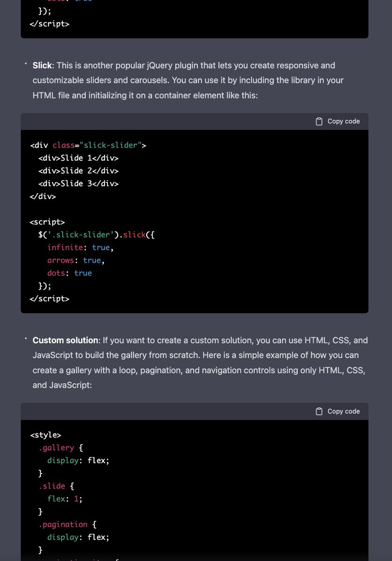Click the opening <style> tag line
The height and width of the screenshot is (561, 392).
coord(45,435)
